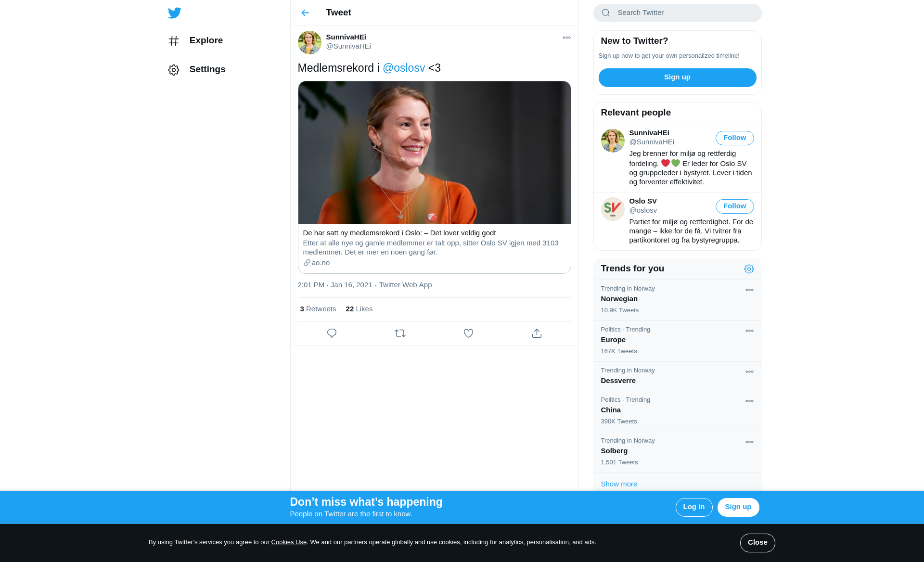Click SunnivaHEi's avatar on the tweet
Viewport: 924px width, 562px height.
click(x=309, y=43)
